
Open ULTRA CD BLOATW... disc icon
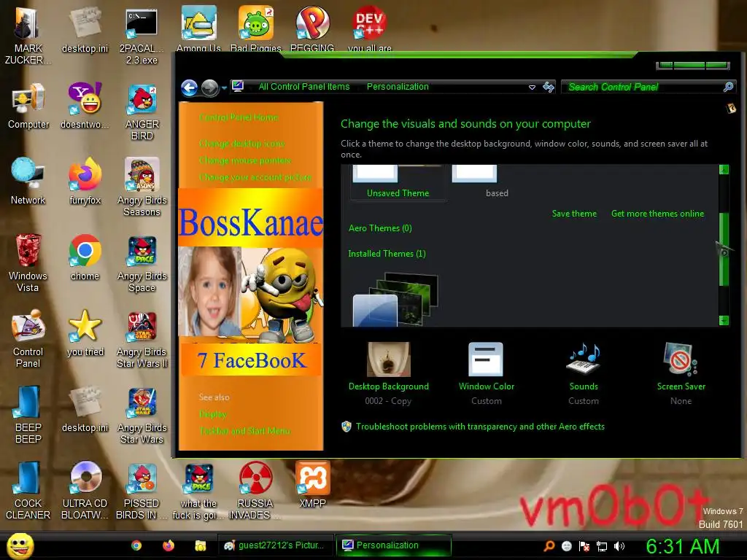click(85, 491)
